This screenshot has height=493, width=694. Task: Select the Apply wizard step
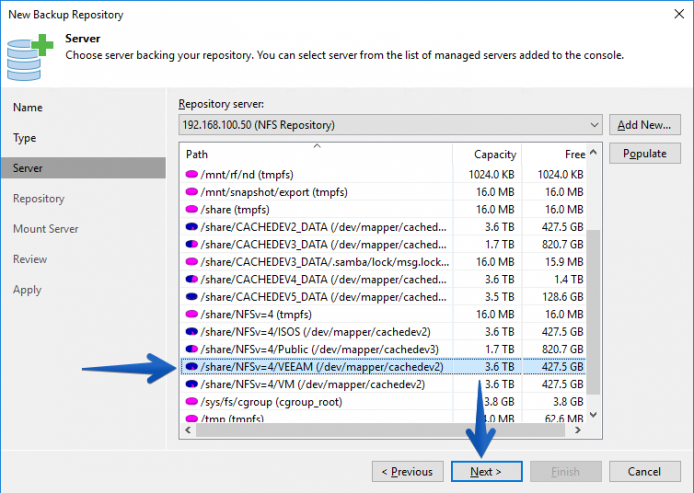tap(27, 290)
